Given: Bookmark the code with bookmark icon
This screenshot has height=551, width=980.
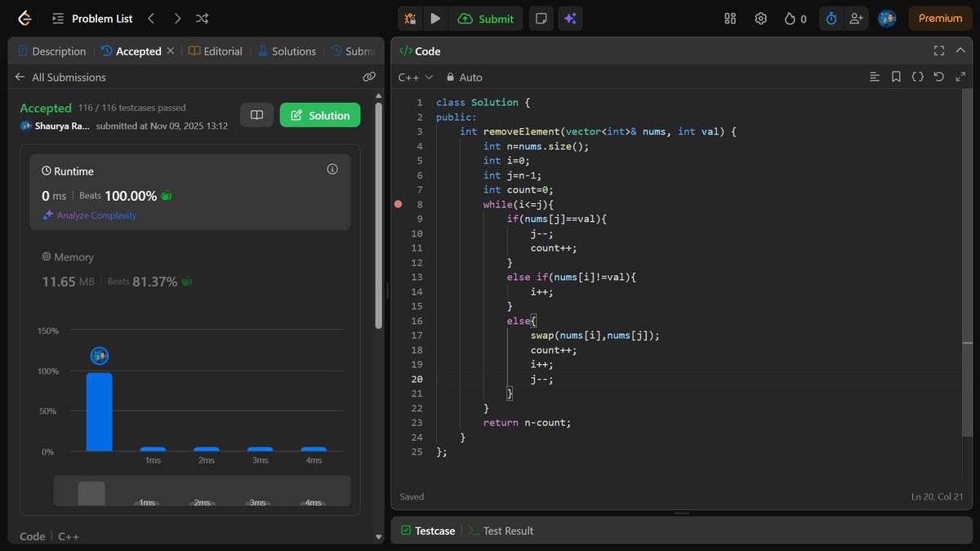Looking at the screenshot, I should [896, 77].
